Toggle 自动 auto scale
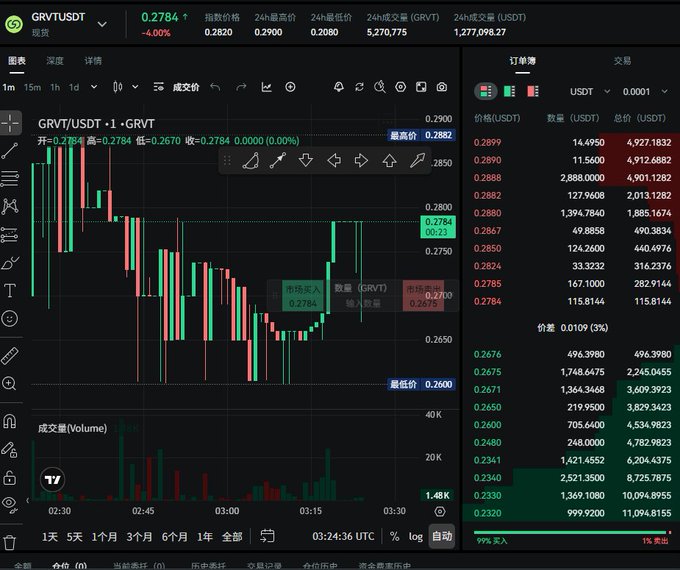 (x=442, y=537)
